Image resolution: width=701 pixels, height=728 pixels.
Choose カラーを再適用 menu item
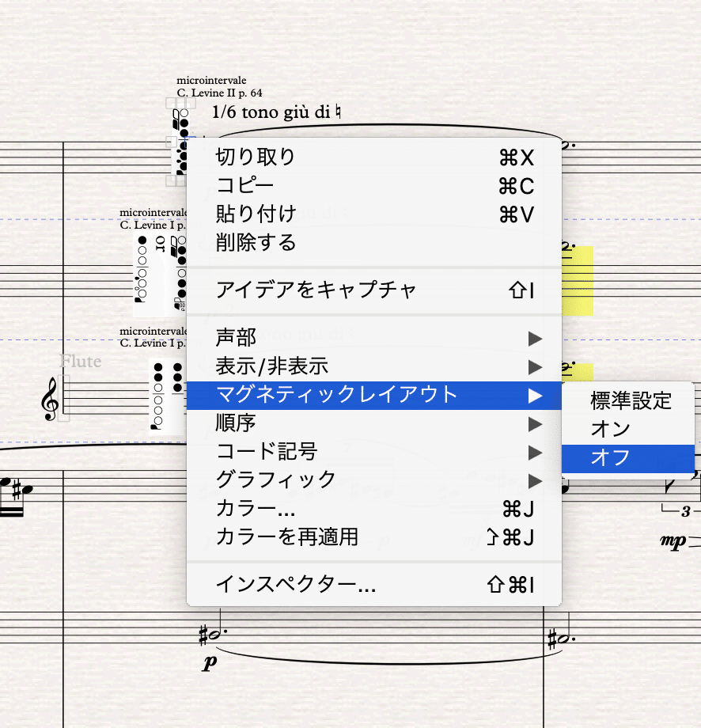click(x=373, y=537)
